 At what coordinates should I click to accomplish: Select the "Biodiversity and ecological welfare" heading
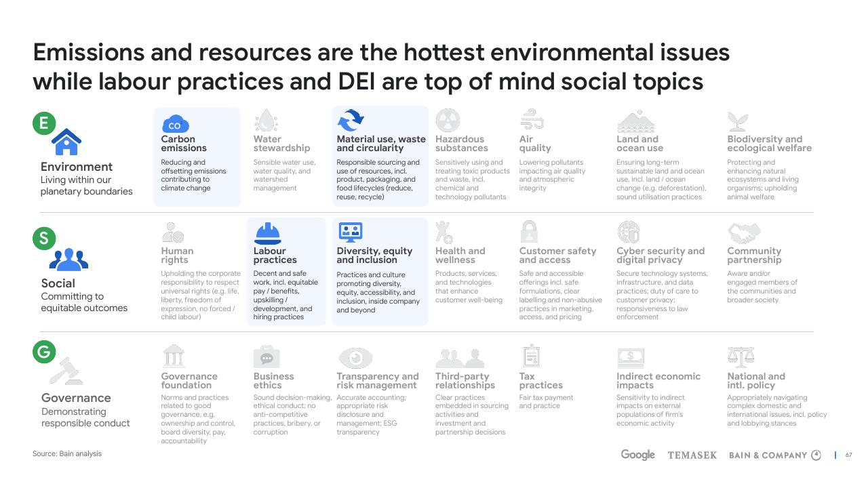click(769, 144)
